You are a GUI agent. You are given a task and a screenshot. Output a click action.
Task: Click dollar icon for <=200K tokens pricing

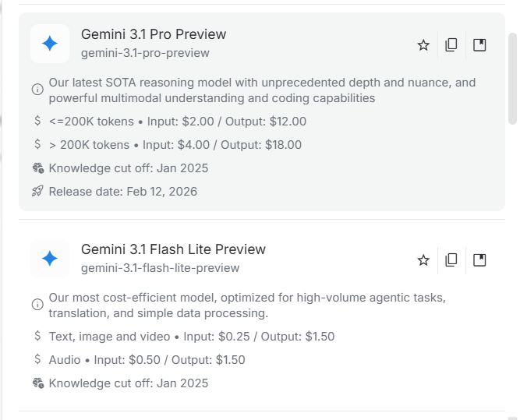point(37,122)
